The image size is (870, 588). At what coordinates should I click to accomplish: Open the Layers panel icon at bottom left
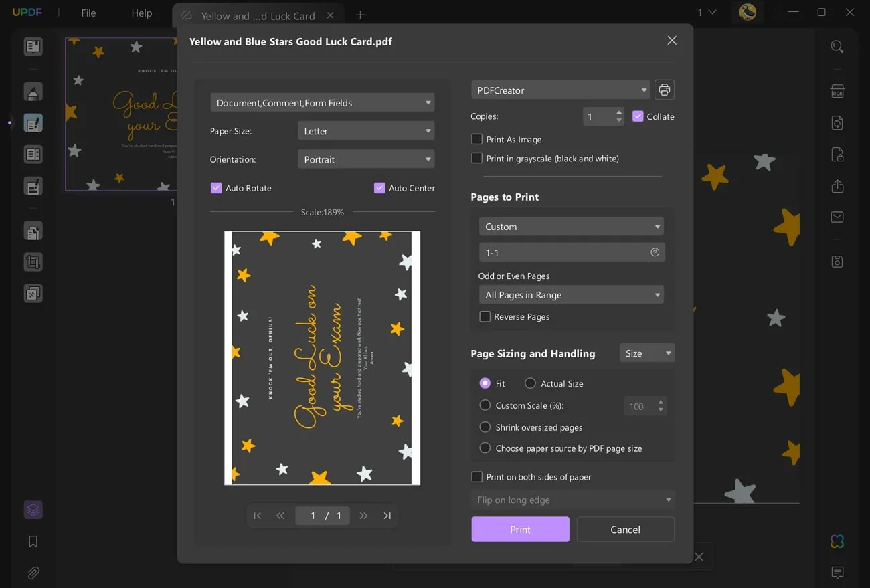pos(33,510)
